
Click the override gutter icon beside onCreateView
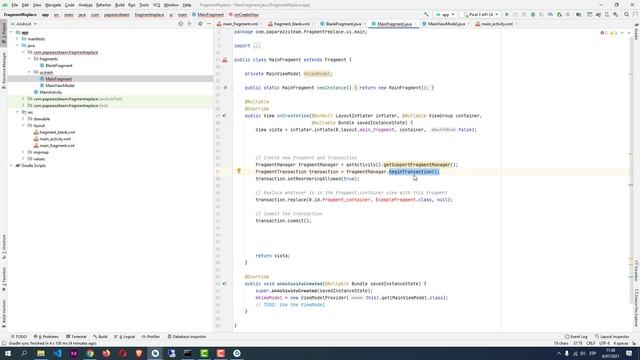[x=224, y=116]
